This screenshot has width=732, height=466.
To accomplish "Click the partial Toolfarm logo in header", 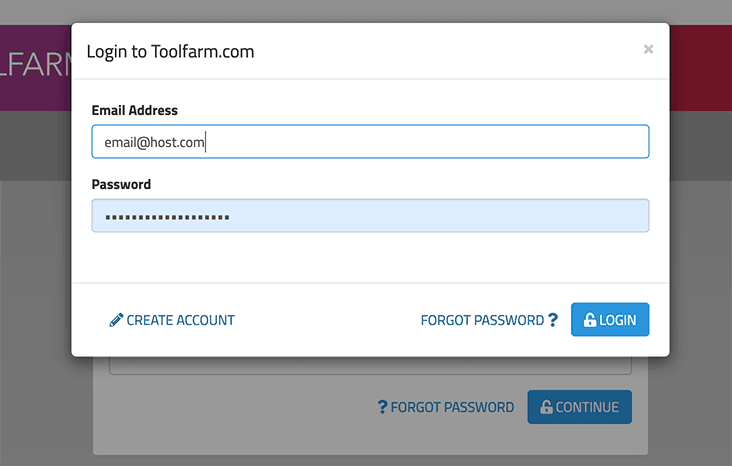I will (x=35, y=64).
